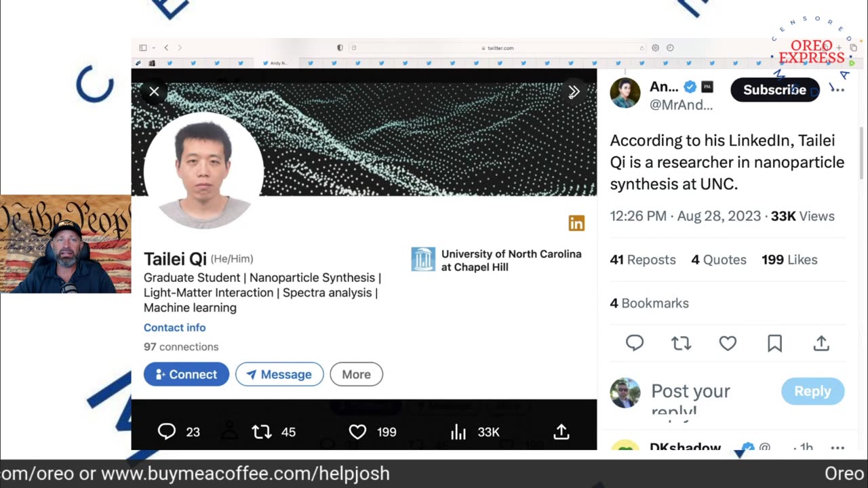
Task: Open DKshadow reply's three-dot menu
Action: click(837, 447)
